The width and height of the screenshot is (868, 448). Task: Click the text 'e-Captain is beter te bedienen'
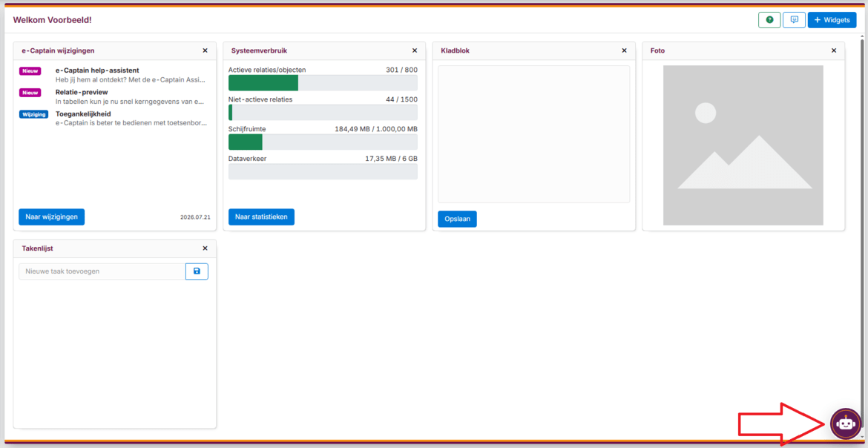tap(102, 123)
